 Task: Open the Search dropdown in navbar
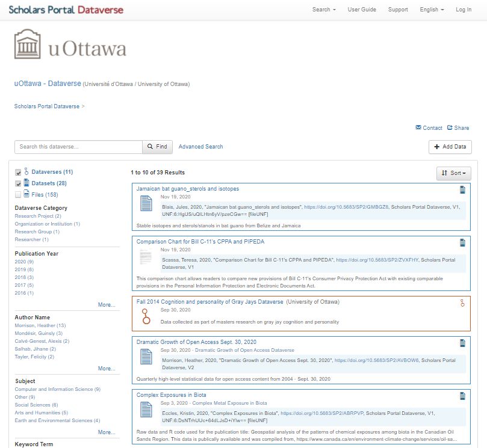(324, 10)
